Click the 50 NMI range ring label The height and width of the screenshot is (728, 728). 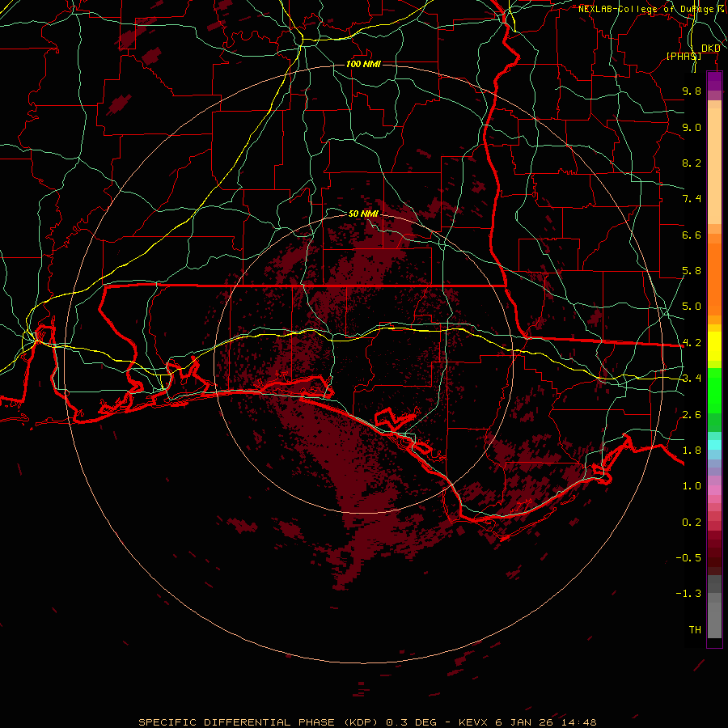tap(363, 214)
